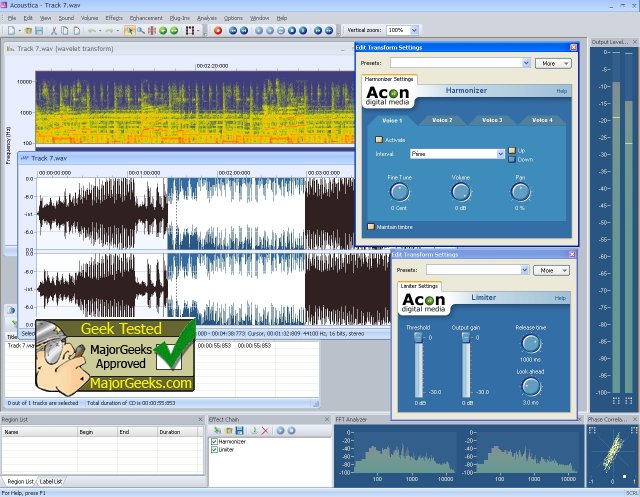This screenshot has width=640, height=497.
Task: Expand the Redo history dropdown arrow
Action: coord(117,31)
